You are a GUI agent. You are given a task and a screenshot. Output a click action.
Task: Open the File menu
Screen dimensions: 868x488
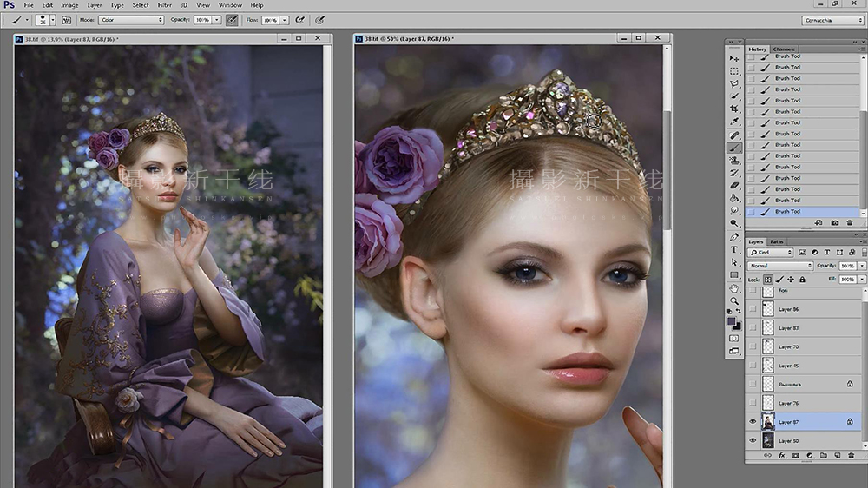point(29,5)
